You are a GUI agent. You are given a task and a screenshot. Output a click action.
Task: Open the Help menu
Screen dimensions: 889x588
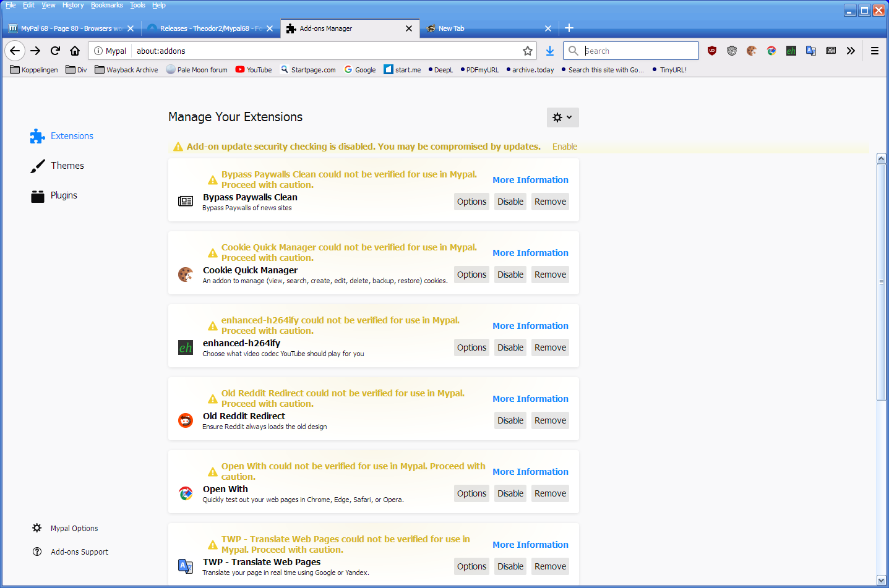(x=158, y=5)
